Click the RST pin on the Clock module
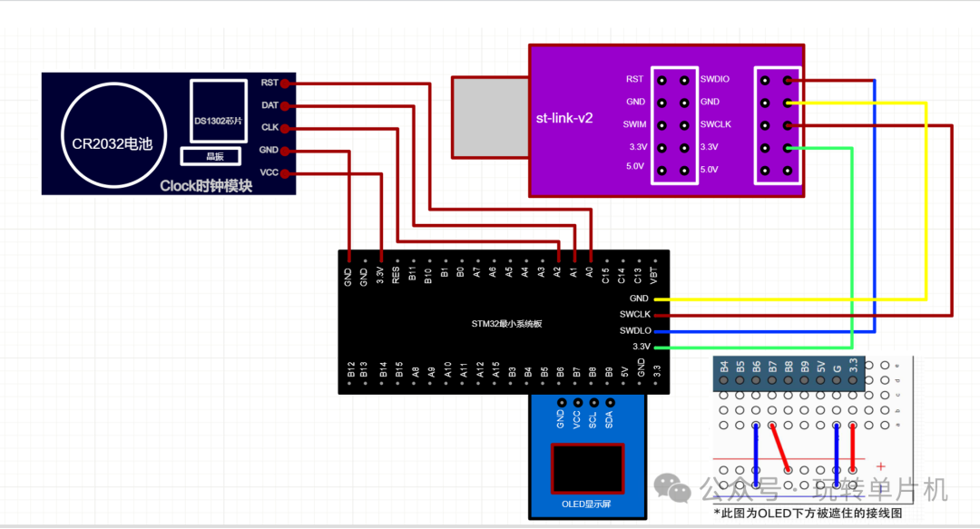Screen dimensions: 980x529 (285, 83)
